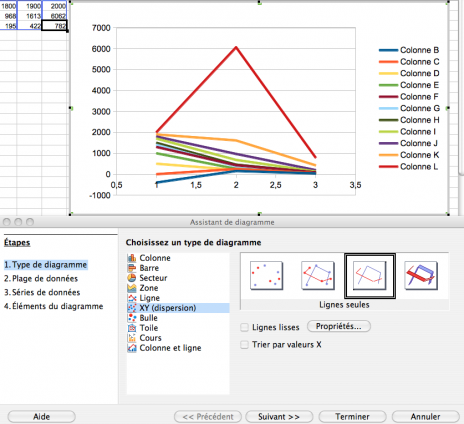The height and width of the screenshot is (424, 464).
Task: Toggle the Trier par valeurs X checkbox
Action: 244,345
